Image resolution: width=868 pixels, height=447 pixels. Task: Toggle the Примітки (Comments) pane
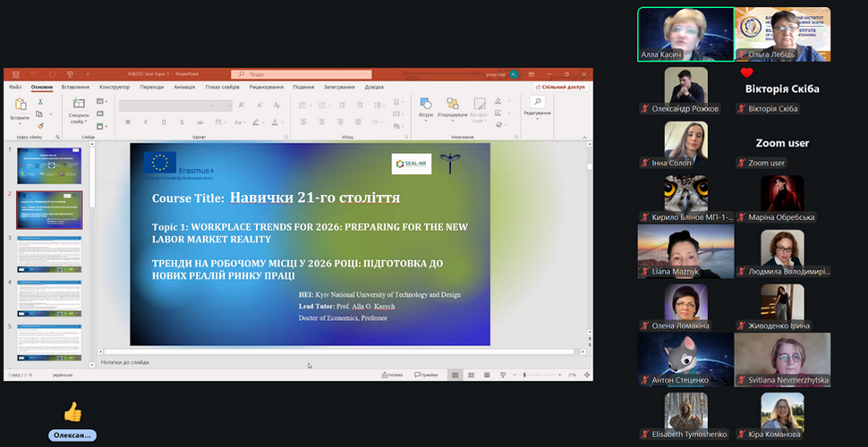426,375
